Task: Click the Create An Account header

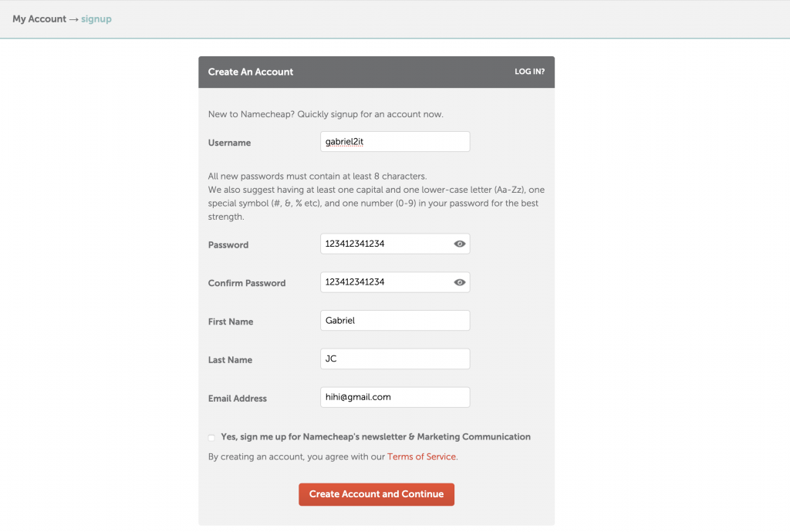Action: pos(251,72)
